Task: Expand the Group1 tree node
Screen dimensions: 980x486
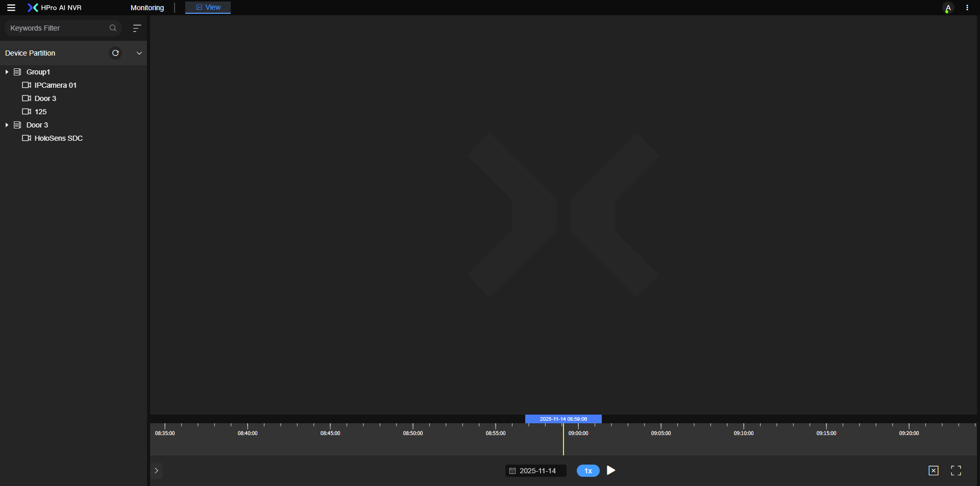Action: click(7, 72)
